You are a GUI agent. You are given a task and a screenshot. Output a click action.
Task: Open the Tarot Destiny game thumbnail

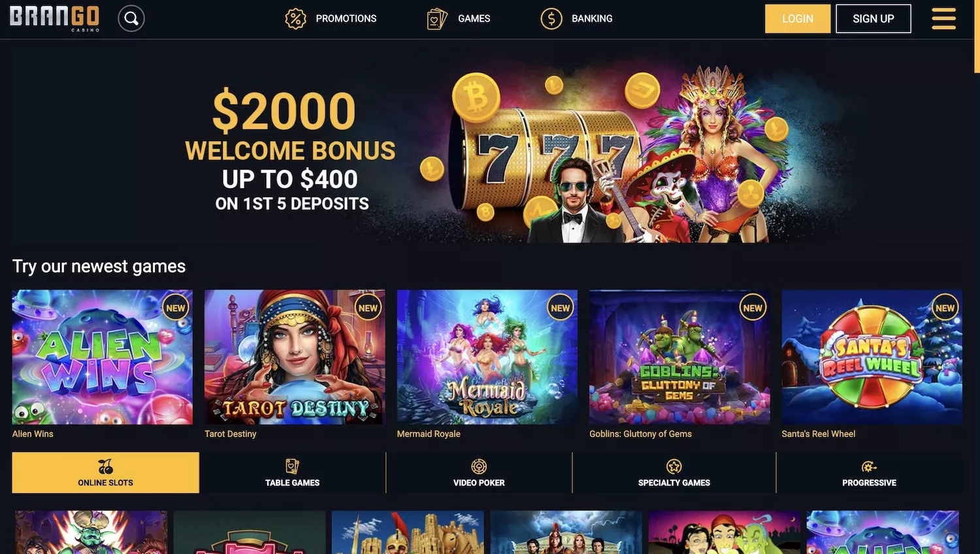(295, 357)
